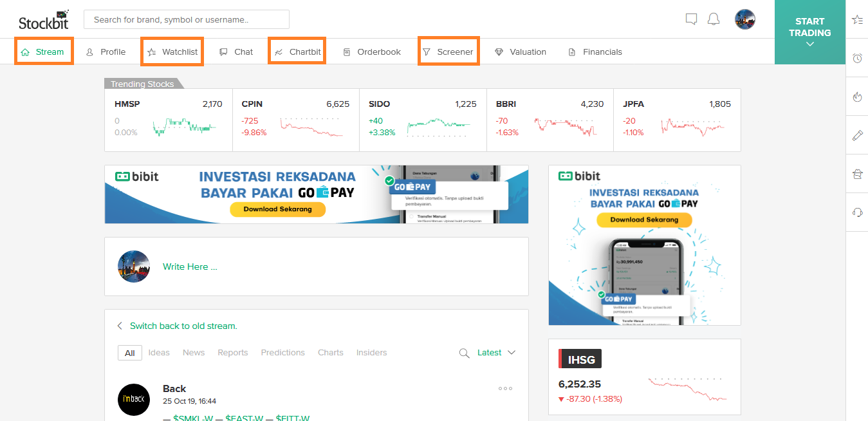Click the search magnifier in the stream filter
The height and width of the screenshot is (421, 868).
pos(464,353)
